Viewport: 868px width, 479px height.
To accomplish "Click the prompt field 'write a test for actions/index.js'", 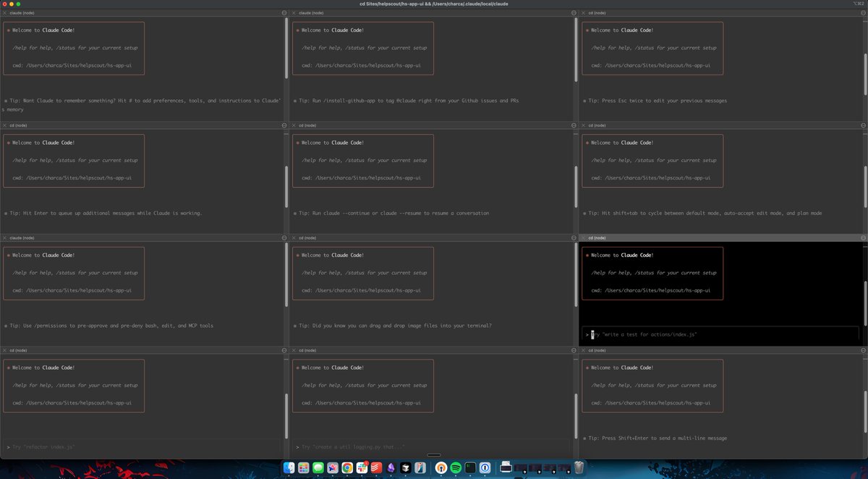I will point(720,334).
